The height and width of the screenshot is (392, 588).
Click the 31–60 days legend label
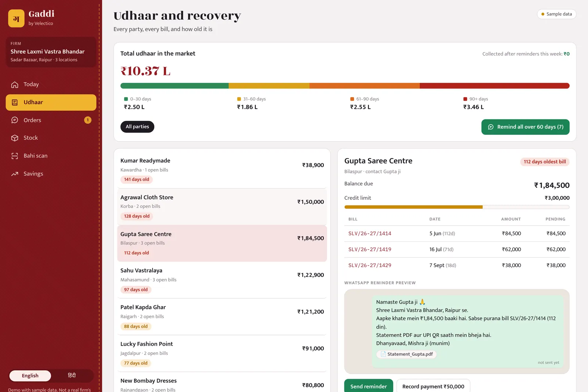click(x=254, y=99)
